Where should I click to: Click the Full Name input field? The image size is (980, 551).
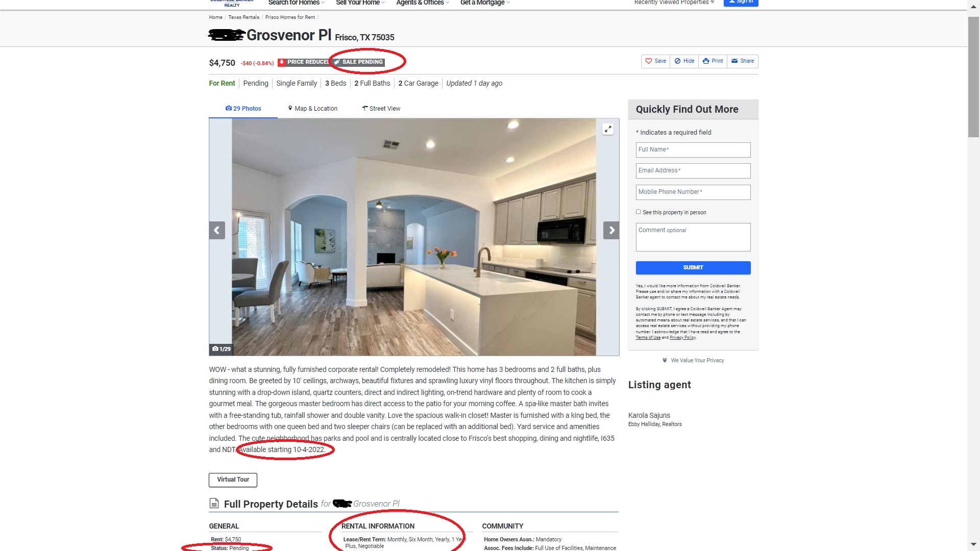(x=693, y=149)
